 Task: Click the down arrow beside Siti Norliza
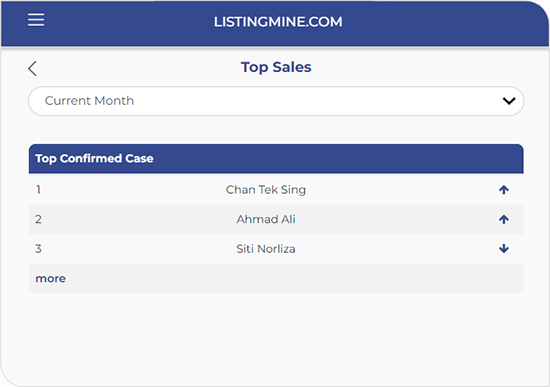504,249
